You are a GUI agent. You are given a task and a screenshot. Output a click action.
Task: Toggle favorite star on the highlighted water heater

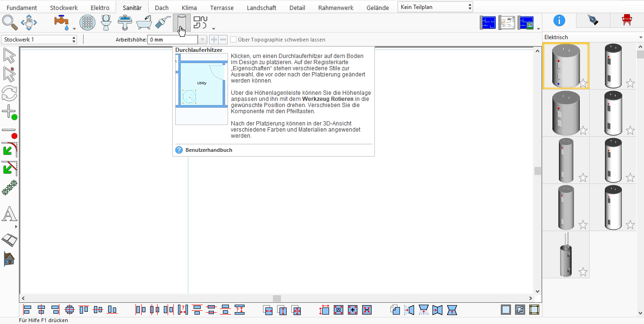[583, 83]
